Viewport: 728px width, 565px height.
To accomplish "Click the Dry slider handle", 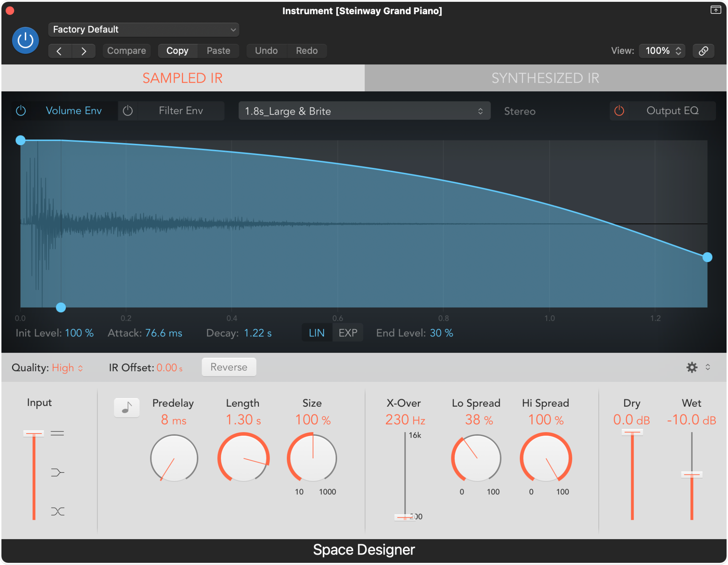I will click(632, 432).
